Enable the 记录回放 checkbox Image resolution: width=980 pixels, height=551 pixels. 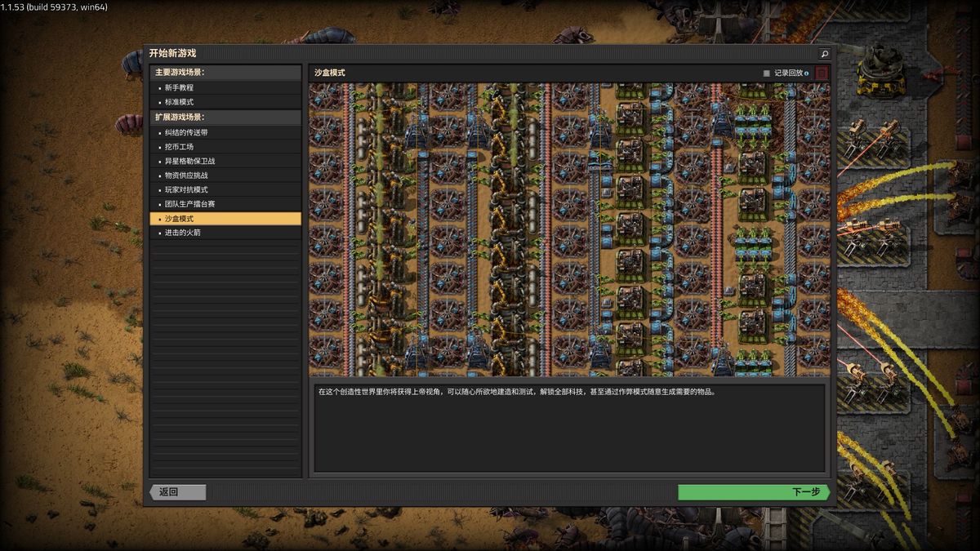766,73
